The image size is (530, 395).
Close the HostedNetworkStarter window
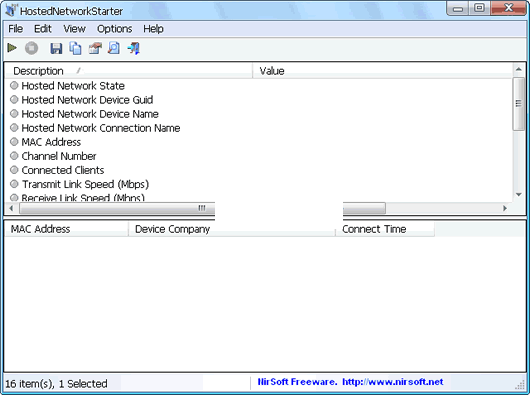click(508, 8)
